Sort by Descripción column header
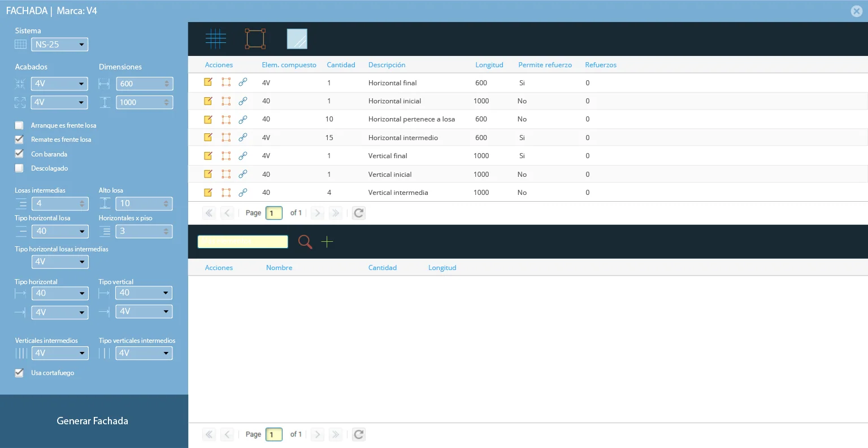Image resolution: width=868 pixels, height=448 pixels. [387, 65]
